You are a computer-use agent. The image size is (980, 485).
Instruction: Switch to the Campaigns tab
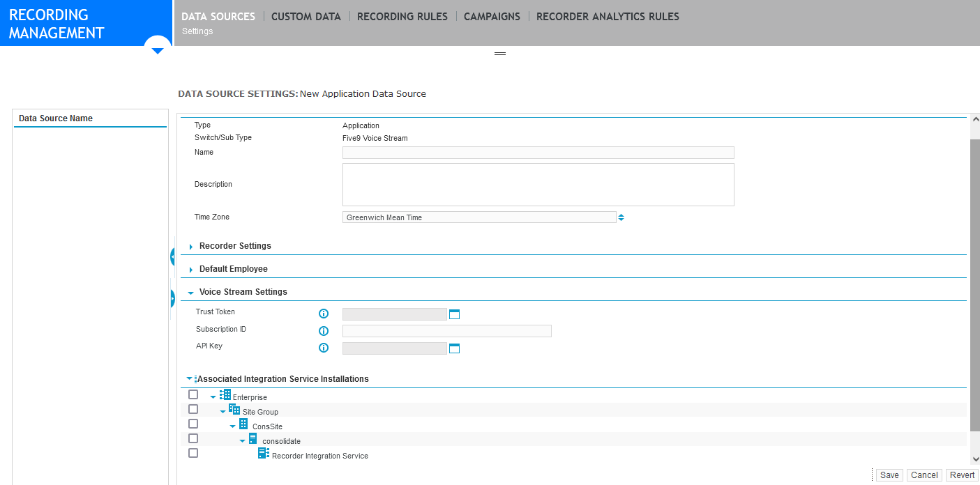pyautogui.click(x=492, y=16)
